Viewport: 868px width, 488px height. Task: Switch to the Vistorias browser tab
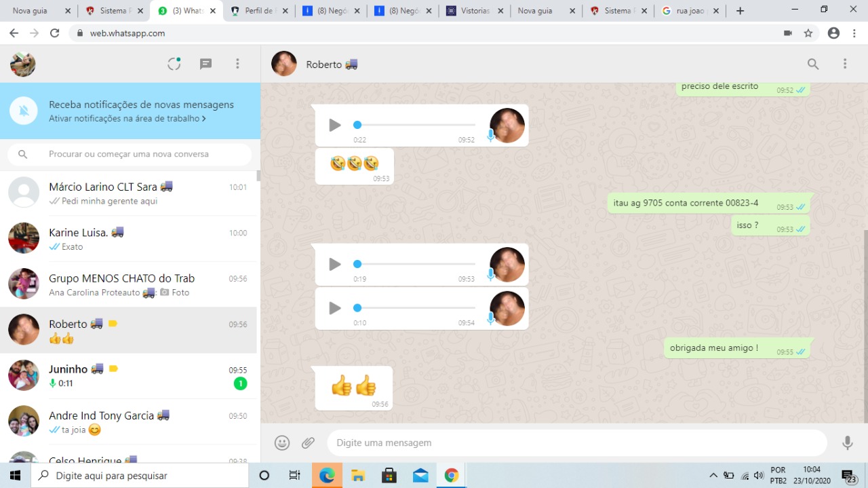475,11
